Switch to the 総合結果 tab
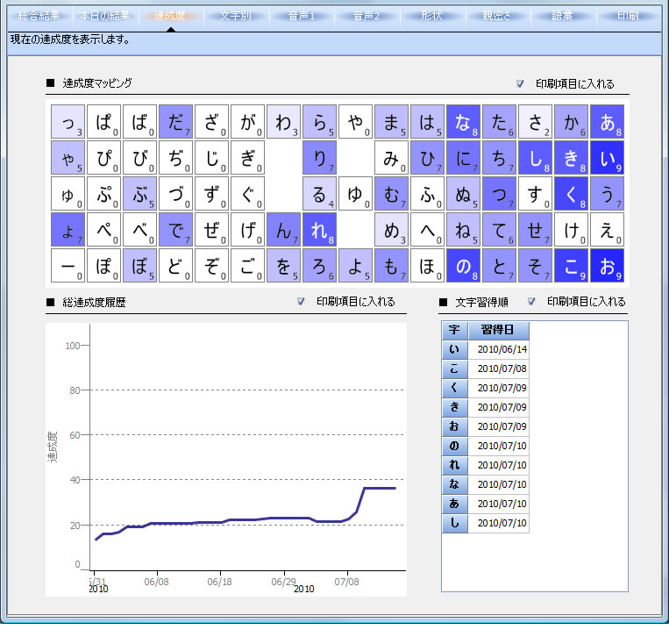This screenshot has height=644, width=669. pos(39,16)
